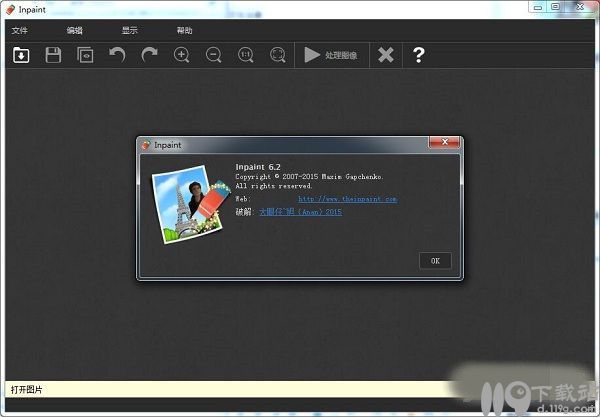Screen dimensions: 600x417
Task: Click the Inpaint app icon in title bar
Action: [x=11, y=10]
